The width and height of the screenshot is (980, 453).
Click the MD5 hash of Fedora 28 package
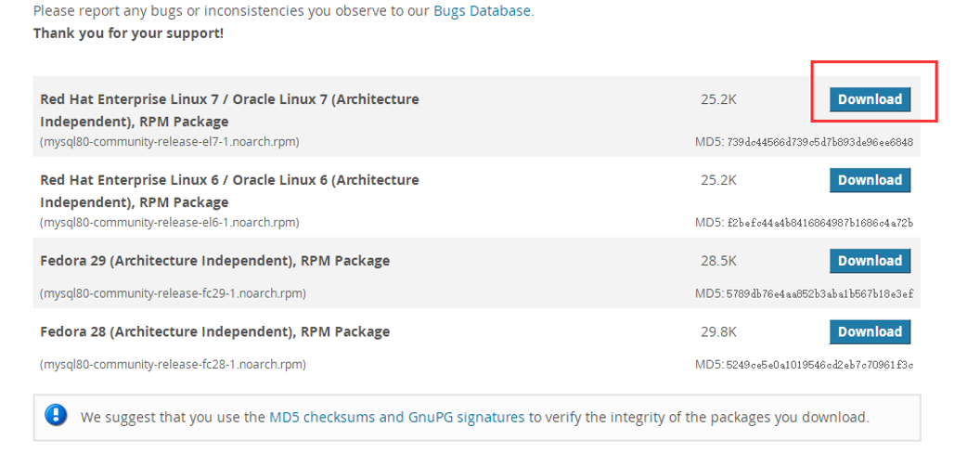pyautogui.click(x=819, y=365)
